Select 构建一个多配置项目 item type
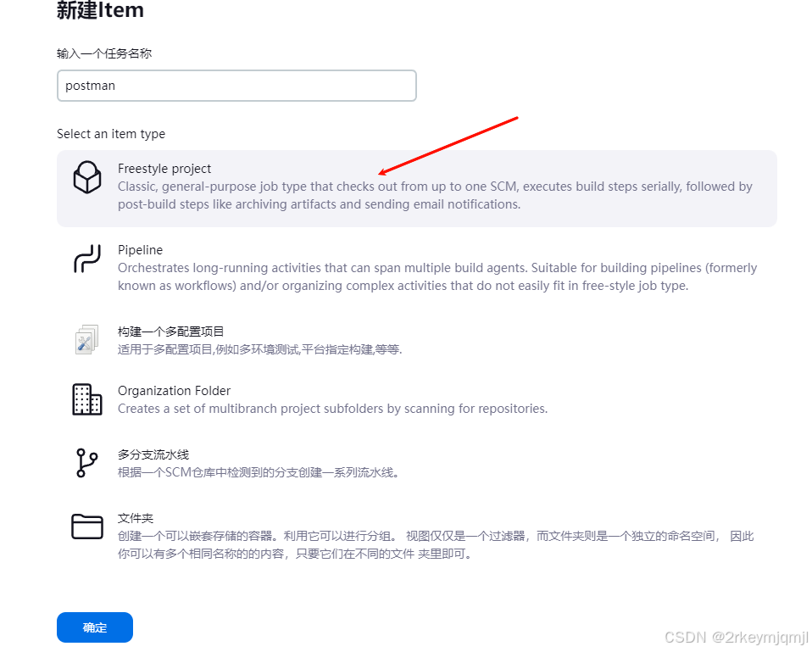The image size is (812, 652). pos(417,340)
